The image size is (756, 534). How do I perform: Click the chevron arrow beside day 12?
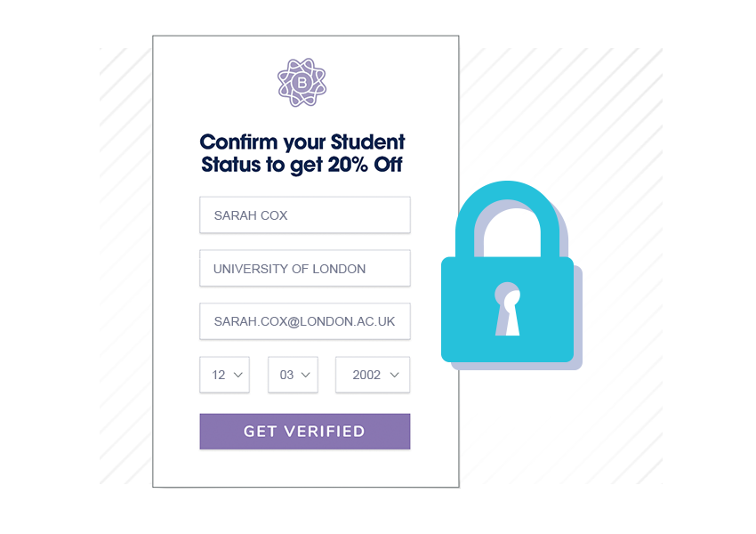click(x=238, y=375)
